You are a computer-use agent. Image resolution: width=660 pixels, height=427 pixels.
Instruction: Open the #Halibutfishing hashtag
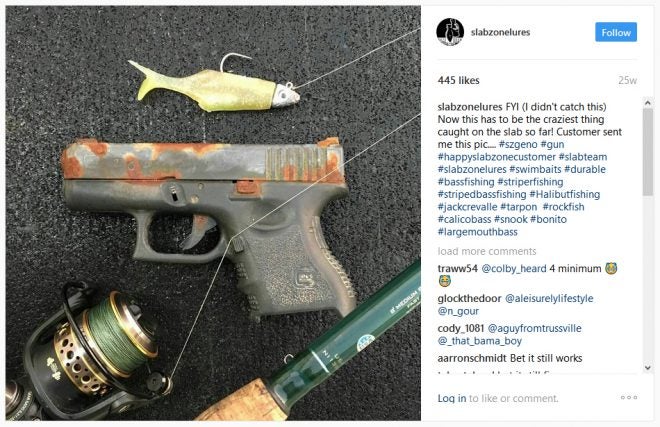564,195
